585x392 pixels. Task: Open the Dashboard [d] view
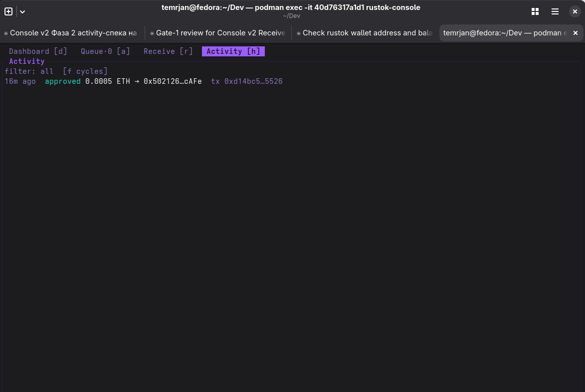[x=38, y=51]
